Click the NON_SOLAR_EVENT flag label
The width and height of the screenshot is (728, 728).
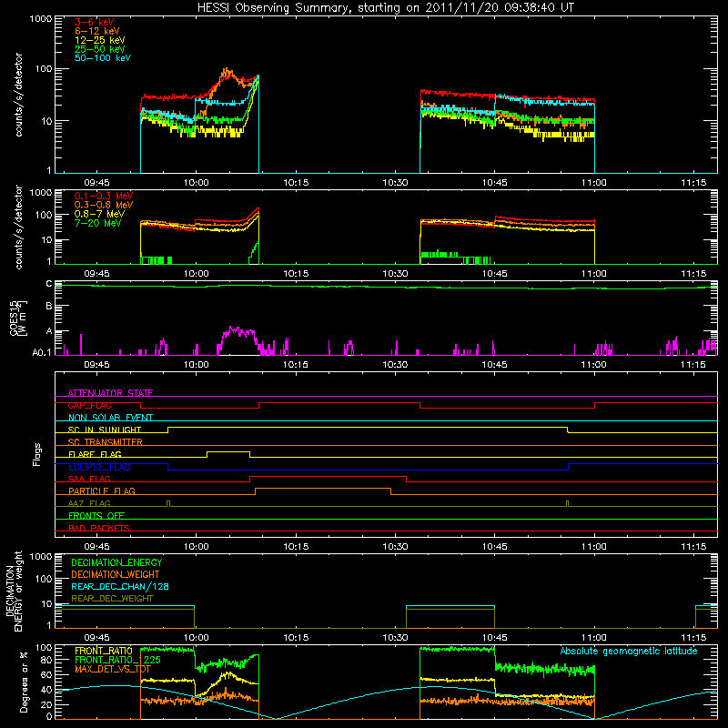(110, 418)
